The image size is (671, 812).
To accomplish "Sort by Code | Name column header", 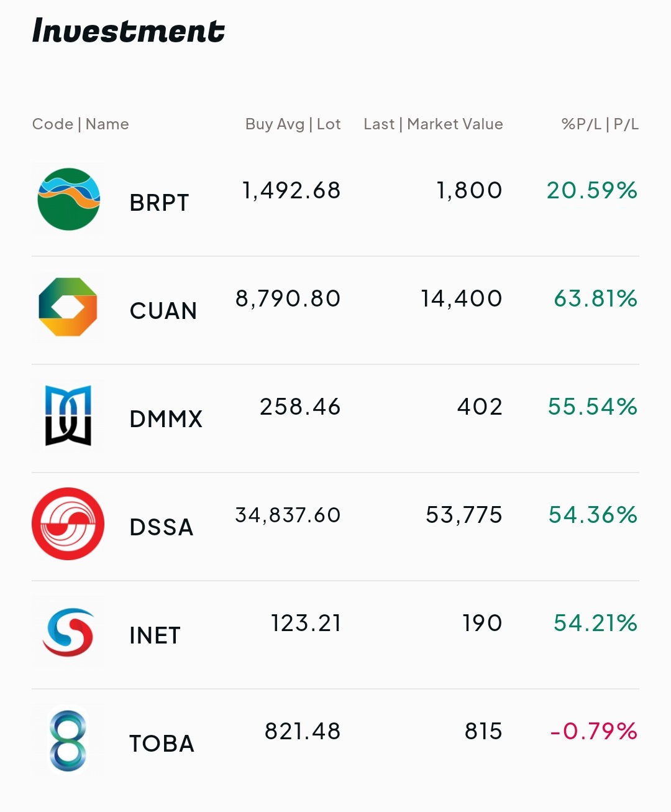I will [81, 124].
